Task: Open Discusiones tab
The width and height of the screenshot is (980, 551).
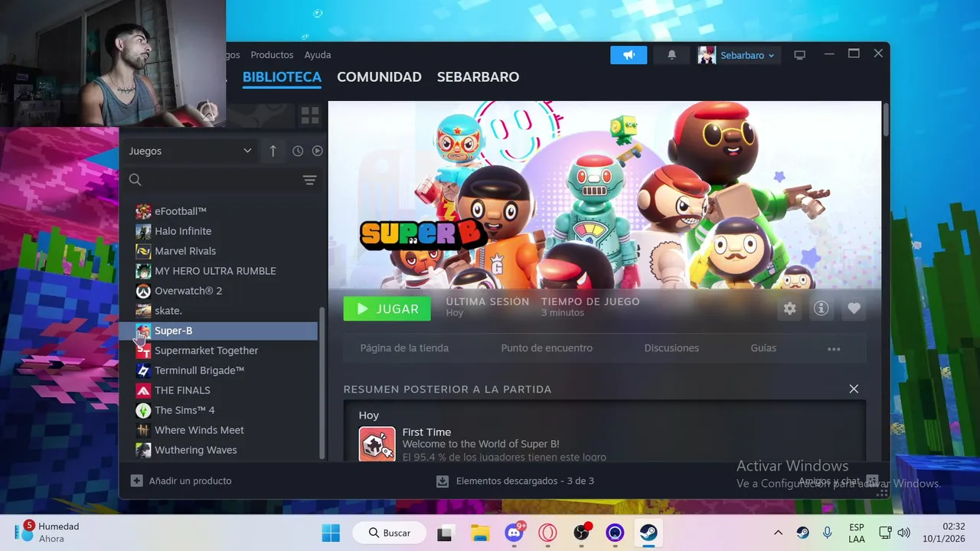Action: tap(671, 348)
